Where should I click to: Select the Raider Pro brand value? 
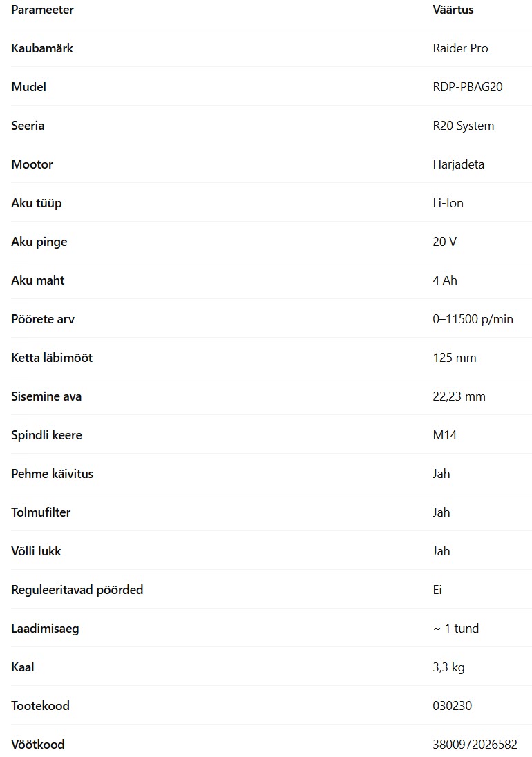pyautogui.click(x=461, y=48)
